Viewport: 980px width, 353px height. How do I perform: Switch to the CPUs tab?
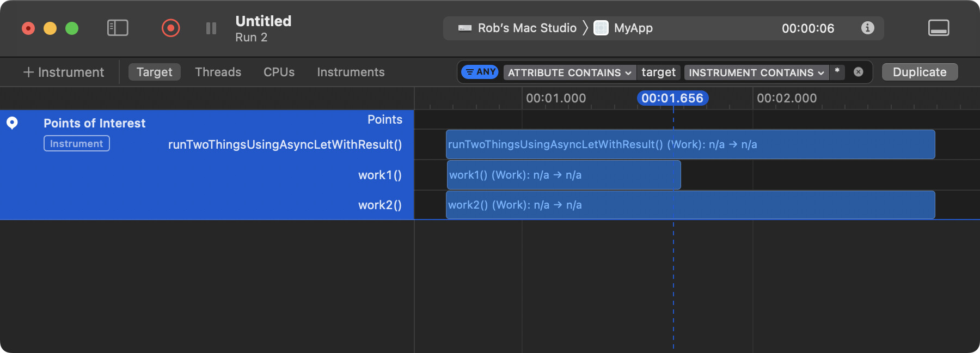[x=279, y=72]
